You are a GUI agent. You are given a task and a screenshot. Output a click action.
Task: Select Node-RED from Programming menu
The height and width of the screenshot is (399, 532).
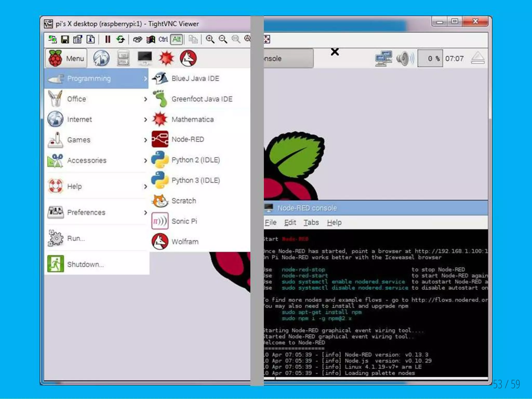point(188,139)
